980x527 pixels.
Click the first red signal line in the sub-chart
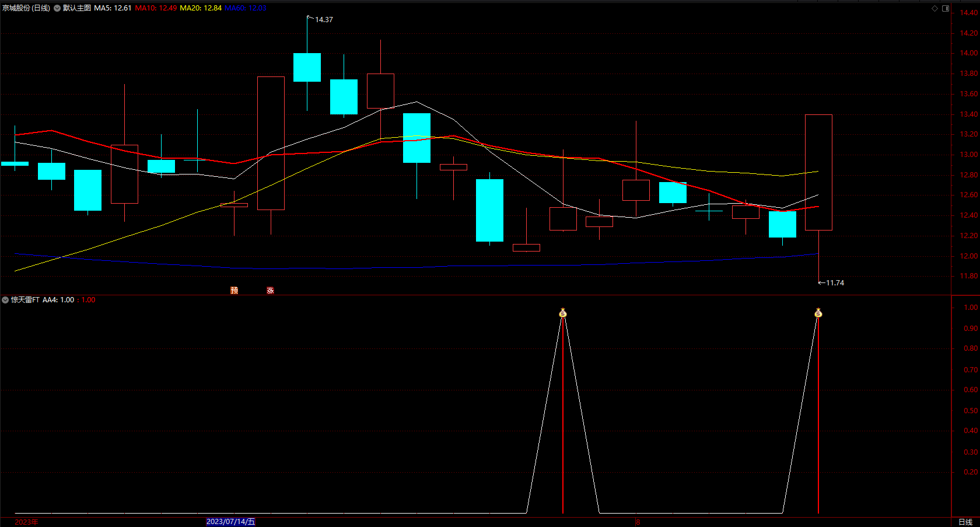562,416
